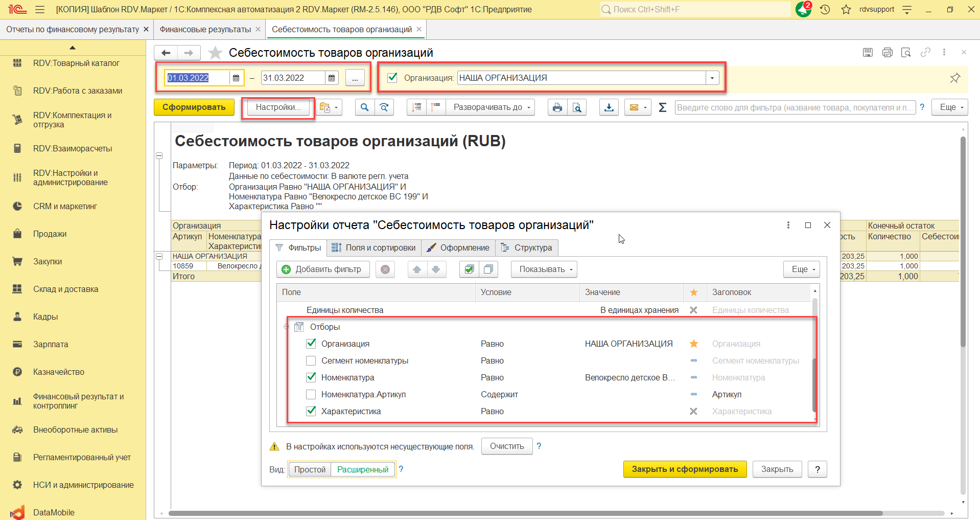Expand the Показывать dropdown
The height and width of the screenshot is (520, 980).
(x=544, y=269)
